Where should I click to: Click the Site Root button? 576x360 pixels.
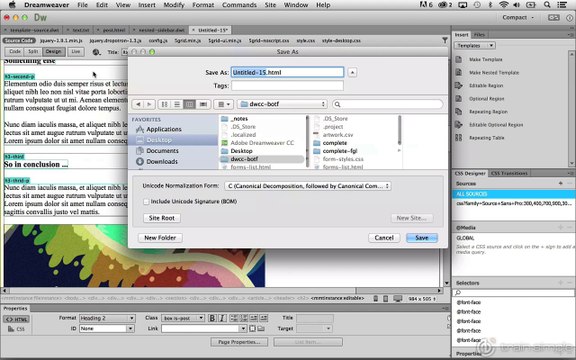pyautogui.click(x=162, y=218)
